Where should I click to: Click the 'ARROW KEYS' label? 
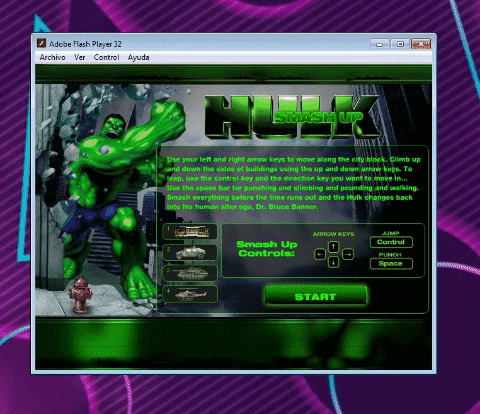(333, 234)
